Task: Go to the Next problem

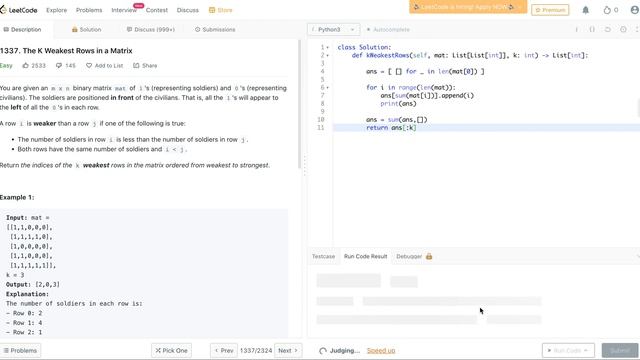Action: coord(288,350)
